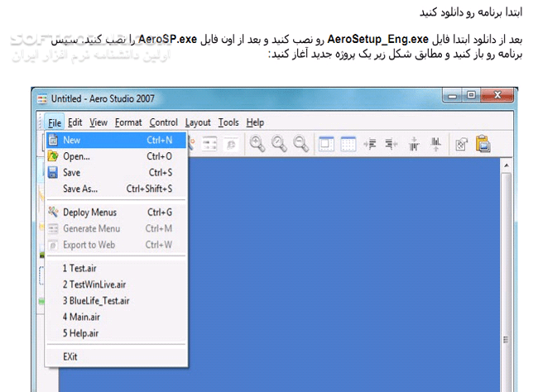Click the align-top arrow toolbar icon
Image resolution: width=538 pixels, height=392 pixels.
(x=414, y=144)
